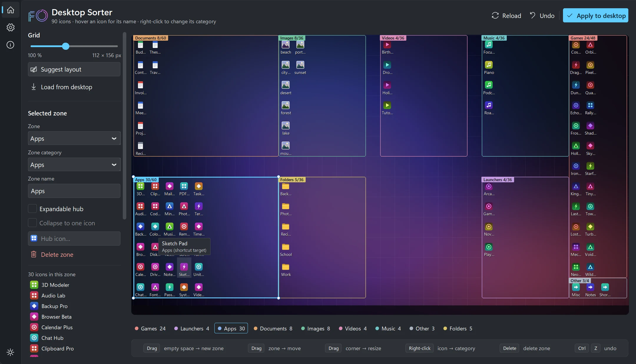This screenshot has width=636, height=364.
Task: Open the Zone category dropdown
Action: (74, 165)
